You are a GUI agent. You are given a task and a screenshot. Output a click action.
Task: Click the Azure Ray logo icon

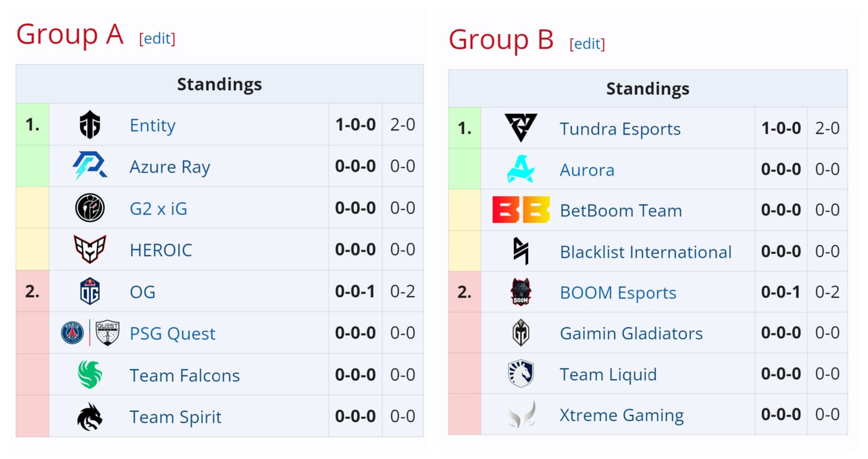[90, 166]
